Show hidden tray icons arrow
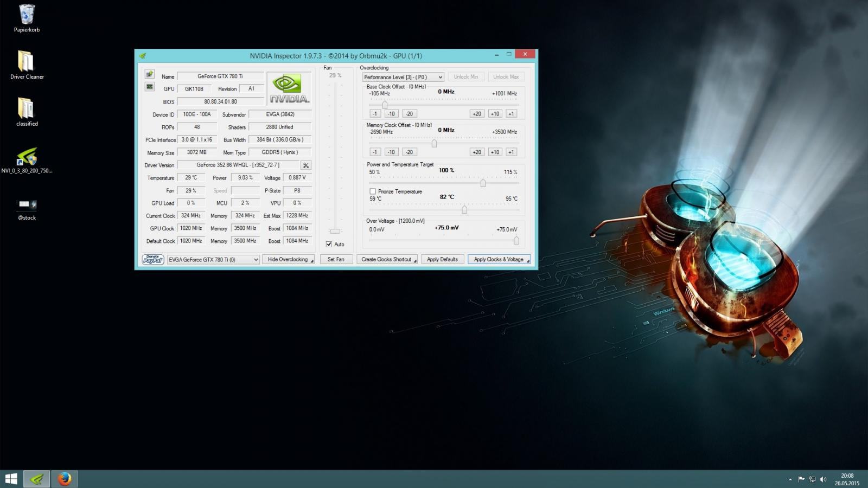This screenshot has width=868, height=488. click(790, 479)
